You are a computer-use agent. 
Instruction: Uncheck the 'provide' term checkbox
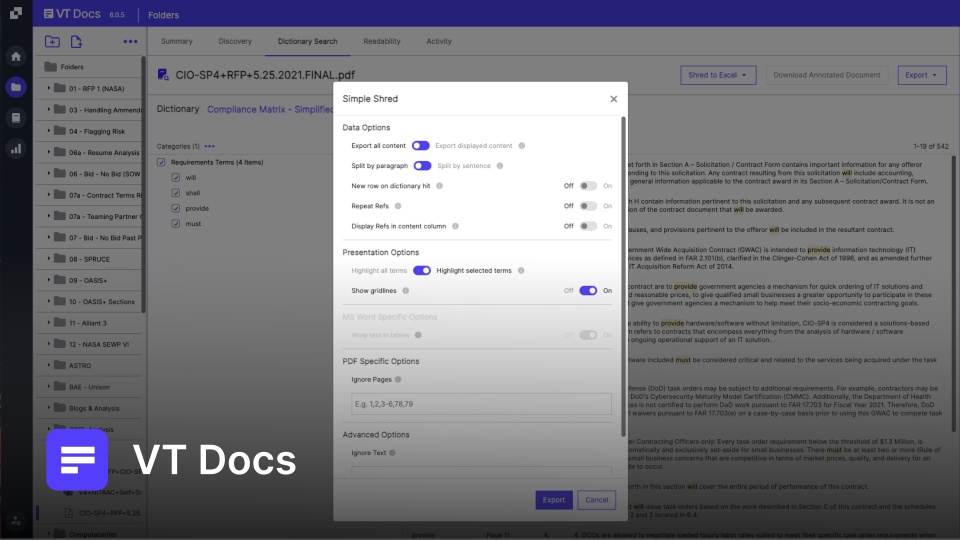tap(176, 208)
